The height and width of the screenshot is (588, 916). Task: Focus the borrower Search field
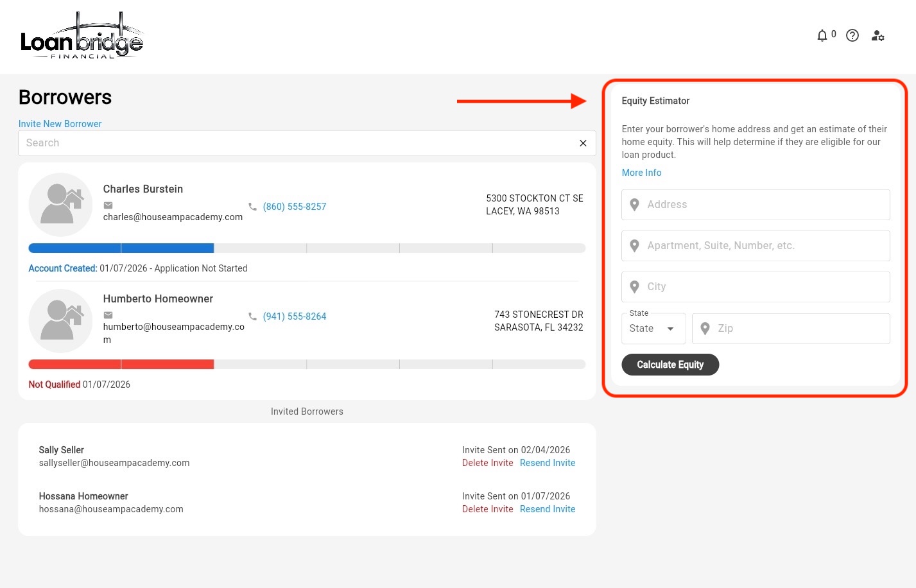295,143
